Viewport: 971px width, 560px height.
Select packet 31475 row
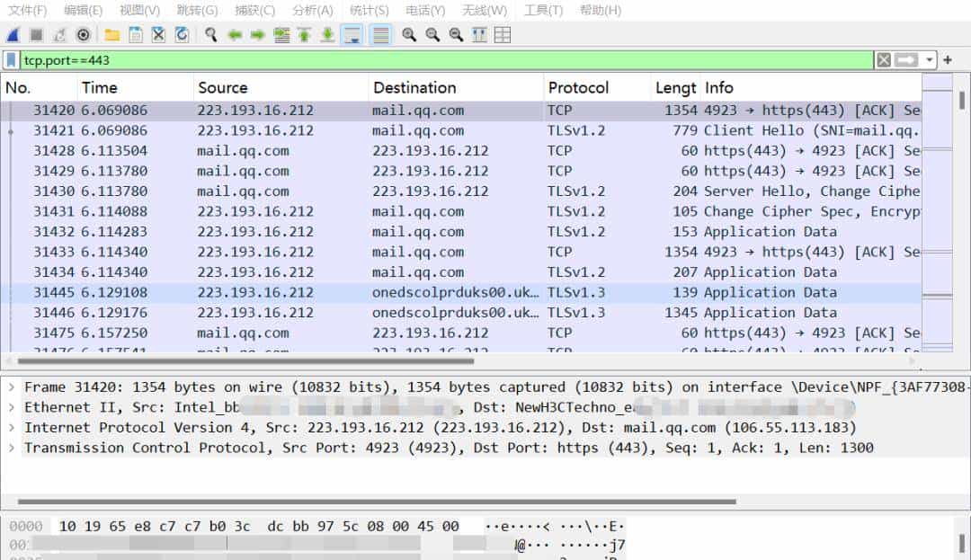(x=461, y=333)
